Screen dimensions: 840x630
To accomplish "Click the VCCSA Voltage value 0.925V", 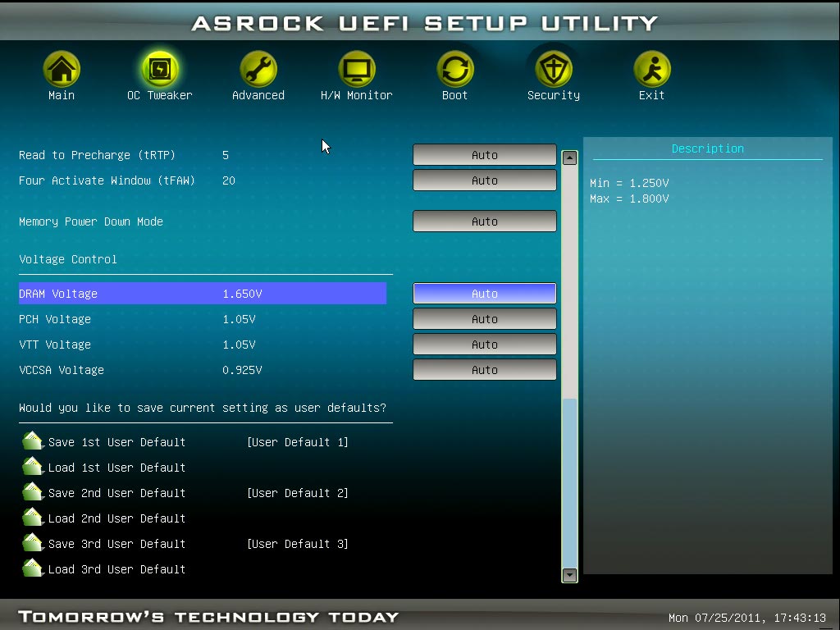I will click(242, 370).
